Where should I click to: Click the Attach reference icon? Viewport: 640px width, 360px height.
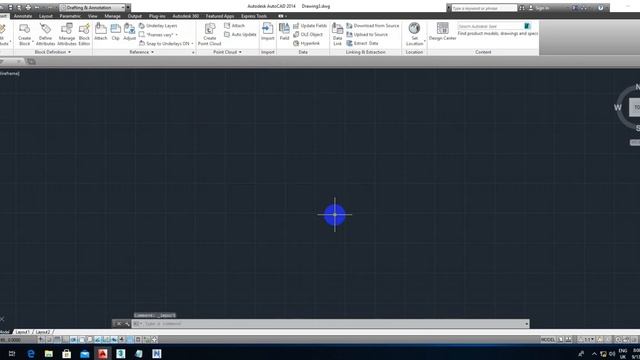tap(101, 32)
